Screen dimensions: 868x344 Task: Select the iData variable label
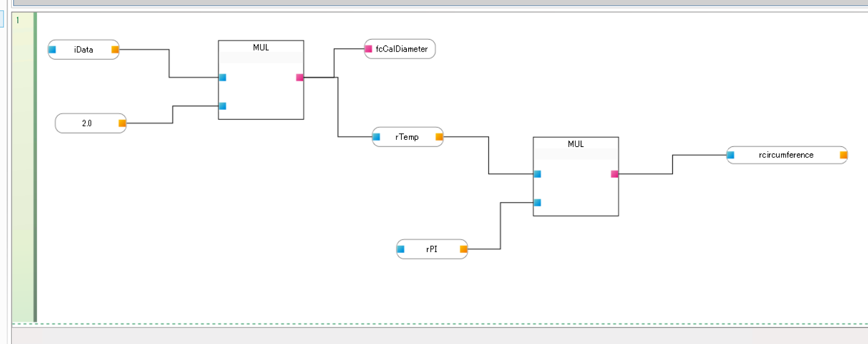(x=83, y=50)
